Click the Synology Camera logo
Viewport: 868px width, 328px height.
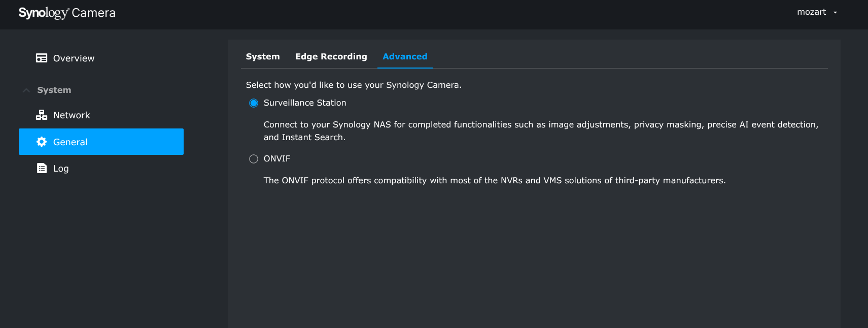(x=67, y=13)
